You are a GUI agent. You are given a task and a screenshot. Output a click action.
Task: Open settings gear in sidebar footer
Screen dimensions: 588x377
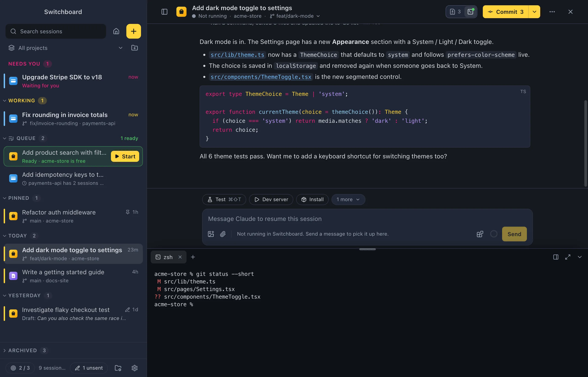(x=135, y=368)
